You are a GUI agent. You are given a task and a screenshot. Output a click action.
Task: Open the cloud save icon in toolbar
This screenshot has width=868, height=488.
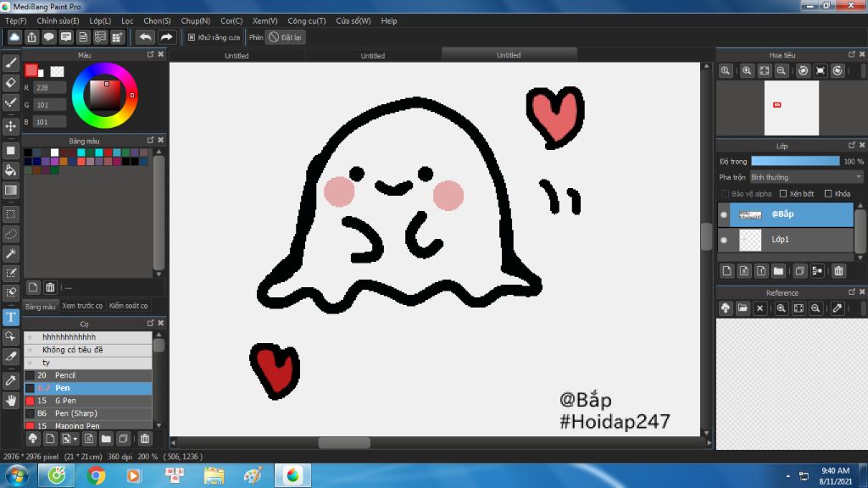point(14,37)
